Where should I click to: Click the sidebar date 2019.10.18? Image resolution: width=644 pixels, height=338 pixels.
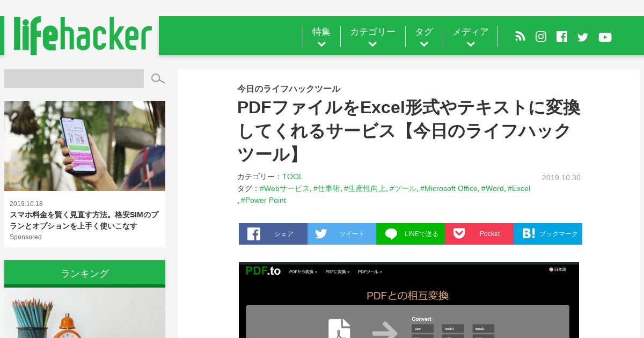pos(26,204)
